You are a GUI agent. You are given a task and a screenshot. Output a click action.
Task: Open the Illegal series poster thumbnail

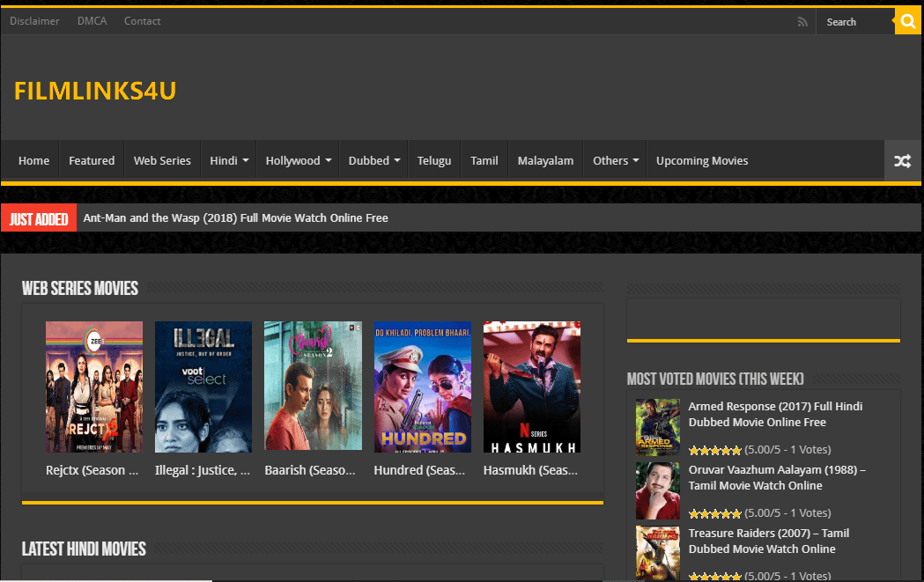click(203, 387)
